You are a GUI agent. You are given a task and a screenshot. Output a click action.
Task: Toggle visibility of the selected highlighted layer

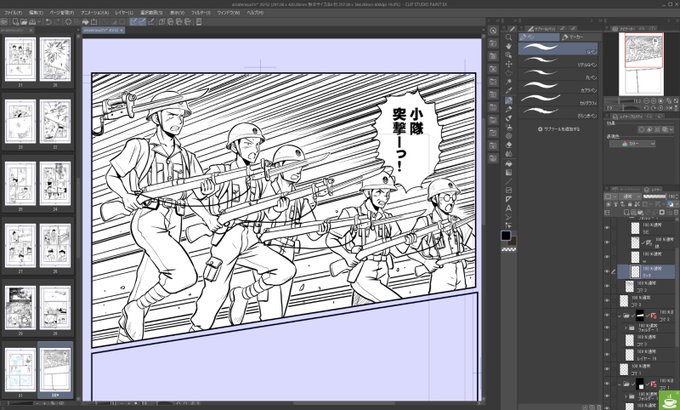click(607, 272)
